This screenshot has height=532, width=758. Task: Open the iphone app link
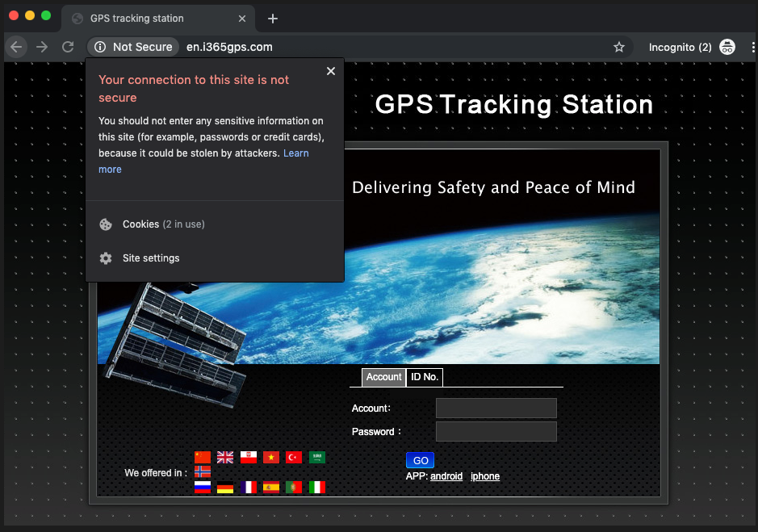pos(485,476)
